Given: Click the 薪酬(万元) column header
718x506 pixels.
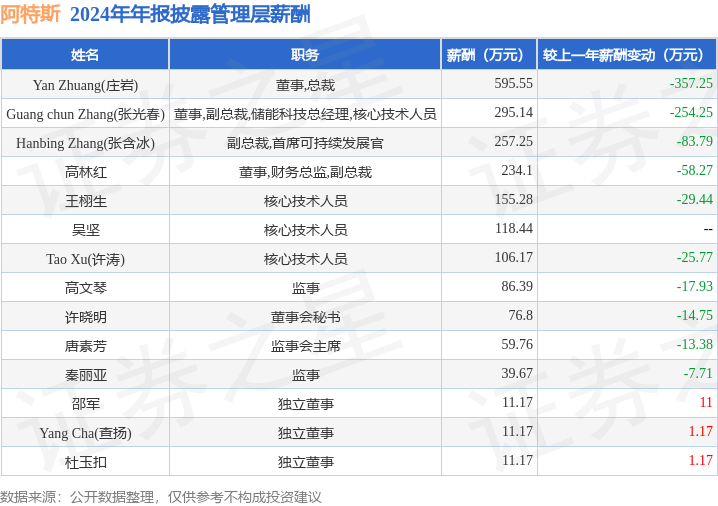Looking at the screenshot, I should 489,55.
